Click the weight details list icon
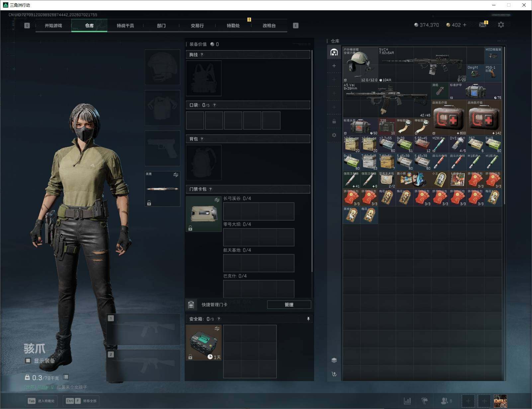 click(x=66, y=377)
